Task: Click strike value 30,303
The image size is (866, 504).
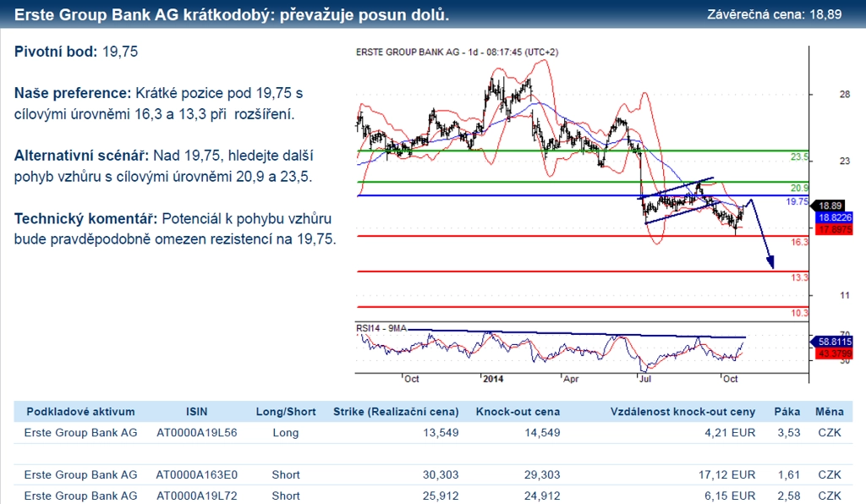Action: pos(441,475)
